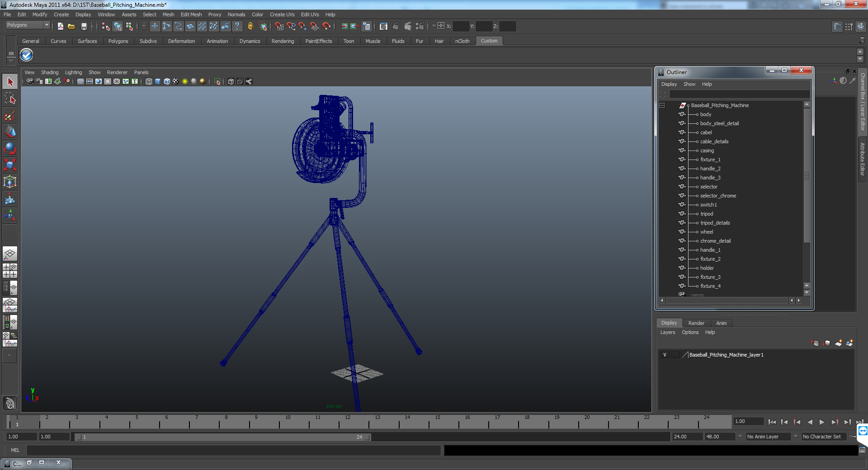
Task: Start IPR render of current frame
Action: 408,26
